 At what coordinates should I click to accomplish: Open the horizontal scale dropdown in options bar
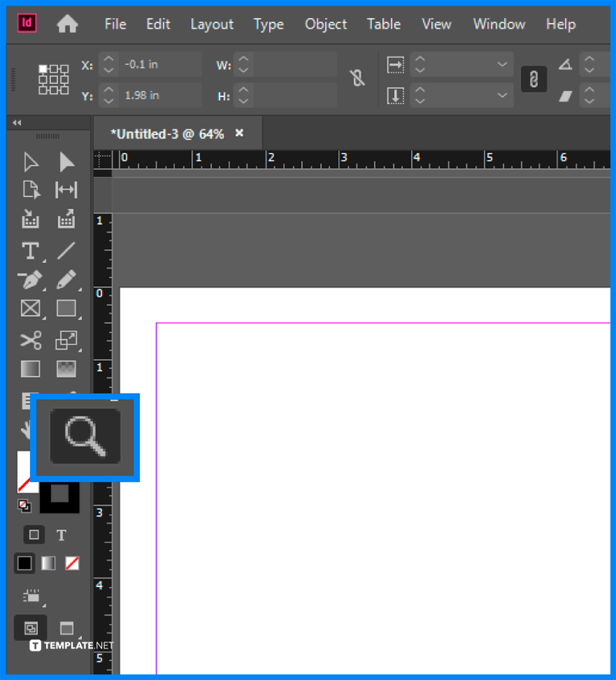coord(501,64)
